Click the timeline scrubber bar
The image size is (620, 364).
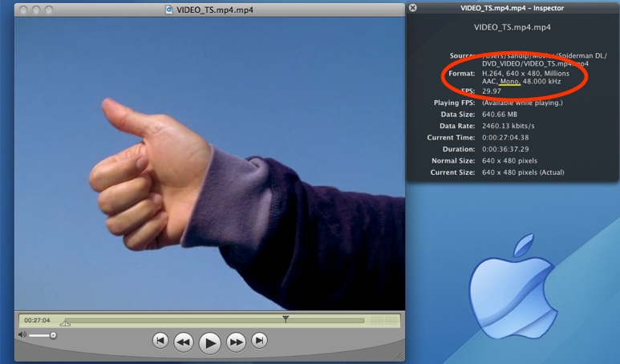click(x=214, y=321)
